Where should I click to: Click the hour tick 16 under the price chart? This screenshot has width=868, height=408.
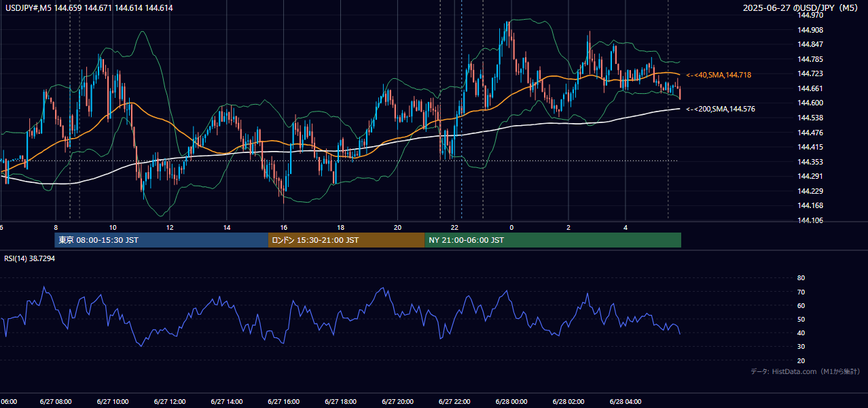[x=284, y=227]
